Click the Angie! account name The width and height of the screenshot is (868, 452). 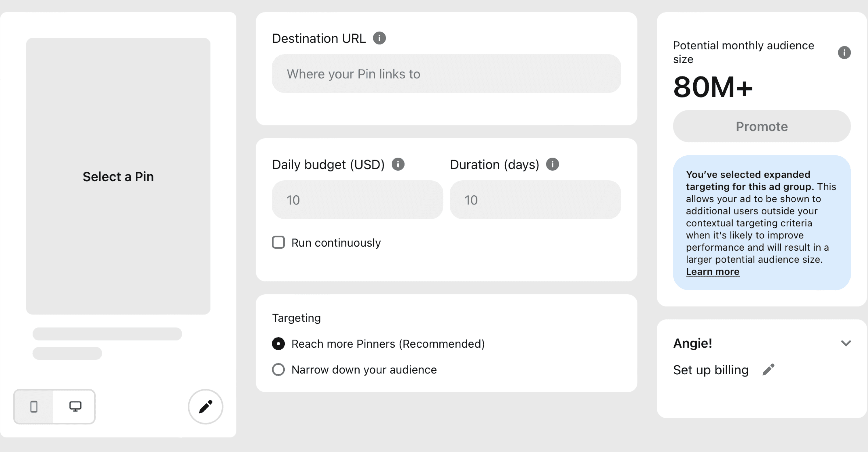pyautogui.click(x=693, y=343)
